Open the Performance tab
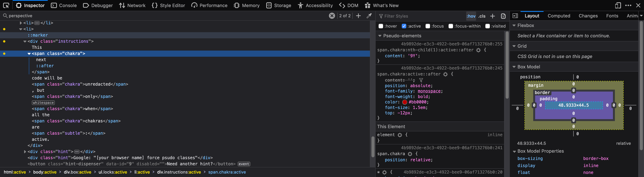This screenshot has height=177, width=644. 209,5
